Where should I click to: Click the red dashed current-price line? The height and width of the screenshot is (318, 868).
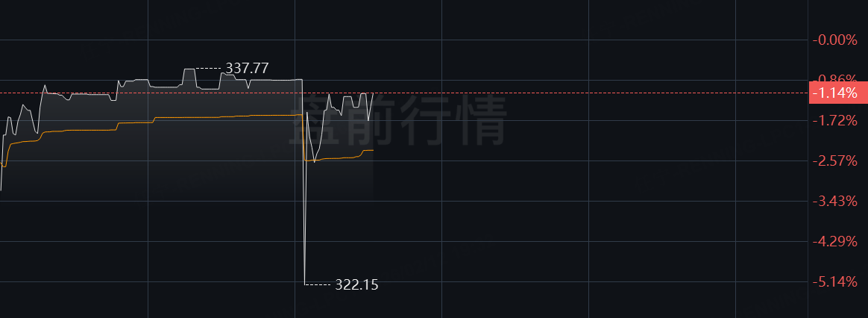404,93
